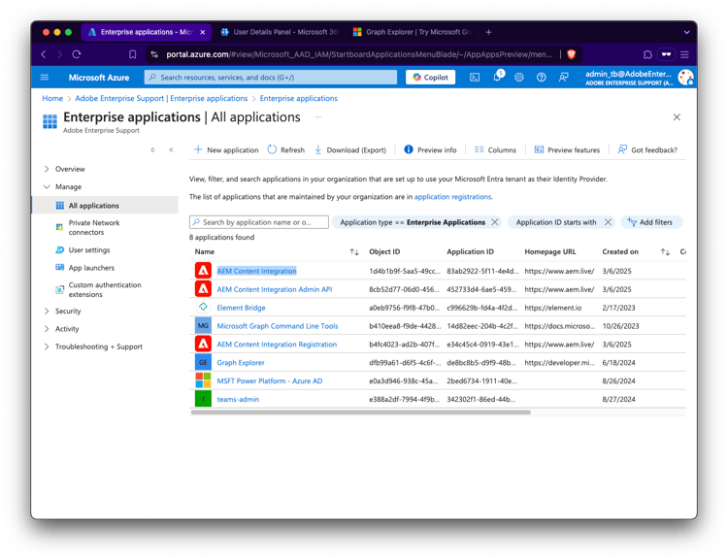Click Preview info
Image resolution: width=728 pixels, height=560 pixels.
430,149
